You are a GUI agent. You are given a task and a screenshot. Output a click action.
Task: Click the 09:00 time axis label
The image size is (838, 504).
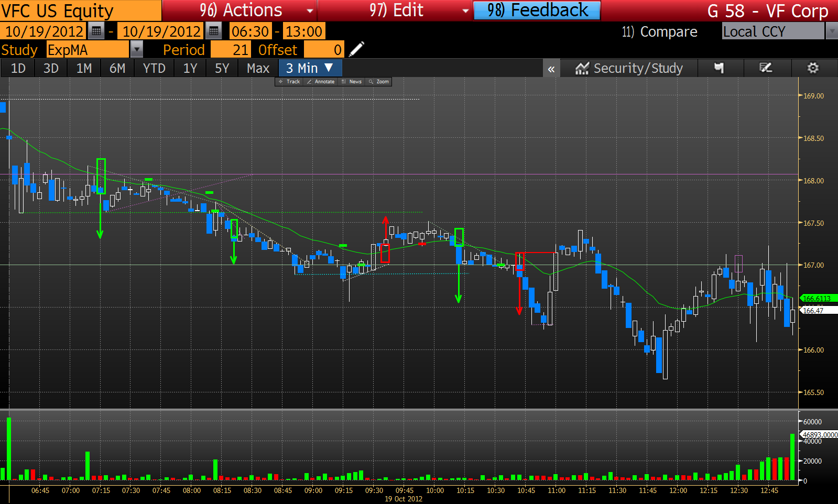click(313, 490)
